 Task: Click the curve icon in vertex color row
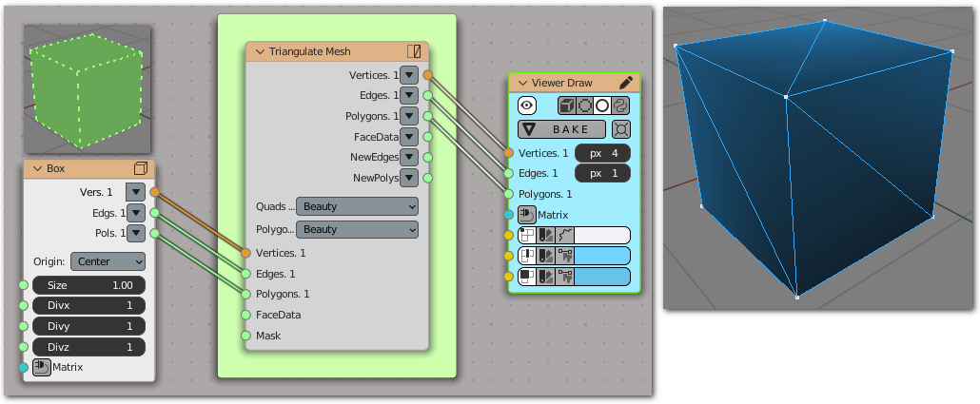[564, 236]
